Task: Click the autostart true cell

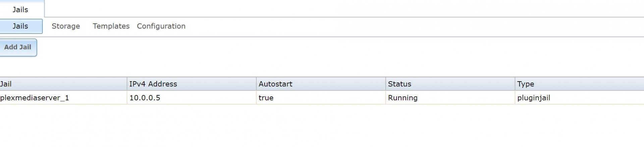Action: click(321, 98)
